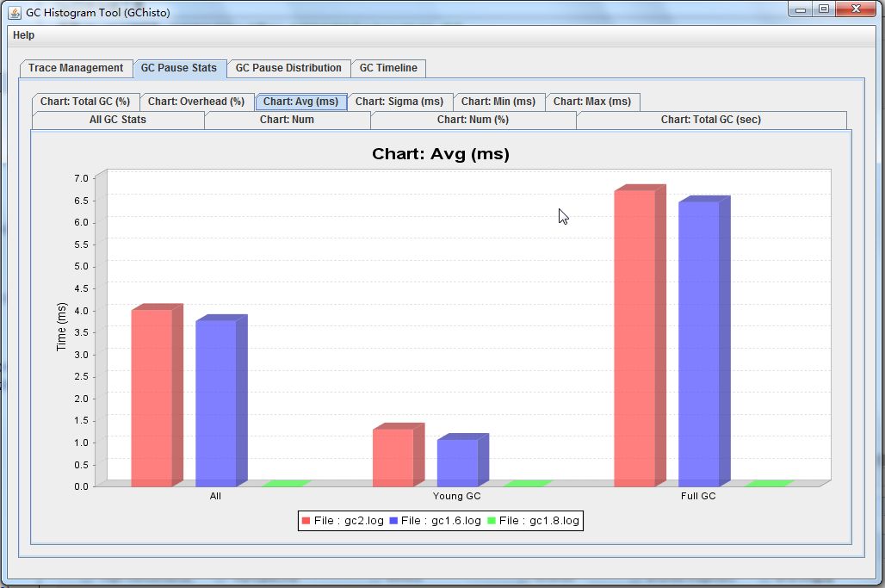Click the Java icon in title bar
This screenshot has height=588, width=885.
[x=15, y=12]
